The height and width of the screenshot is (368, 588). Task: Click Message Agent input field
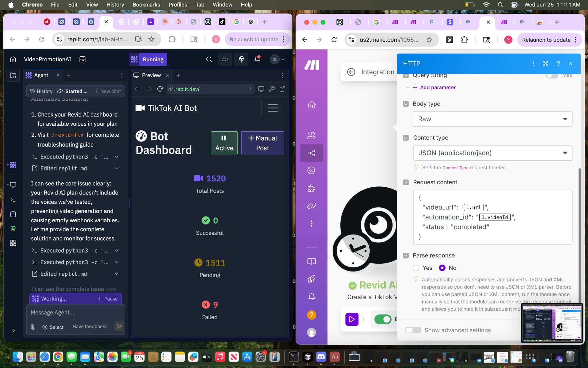click(76, 312)
